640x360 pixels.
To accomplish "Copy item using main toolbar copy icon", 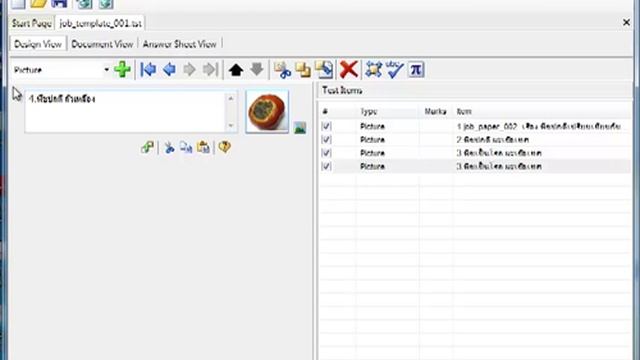I will coord(303,70).
